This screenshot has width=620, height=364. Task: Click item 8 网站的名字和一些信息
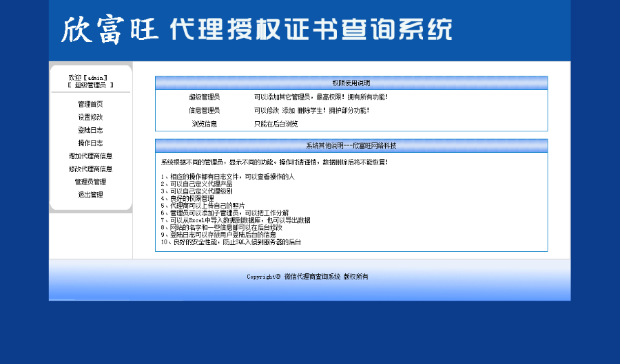click(x=221, y=227)
